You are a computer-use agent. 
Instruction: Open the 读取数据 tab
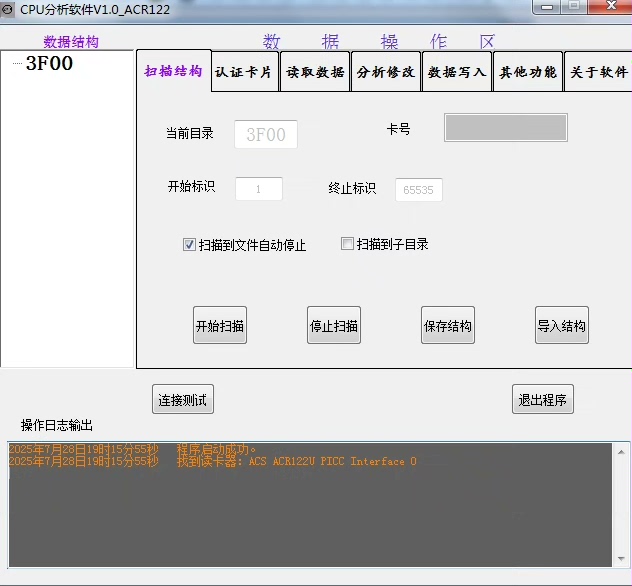315,72
